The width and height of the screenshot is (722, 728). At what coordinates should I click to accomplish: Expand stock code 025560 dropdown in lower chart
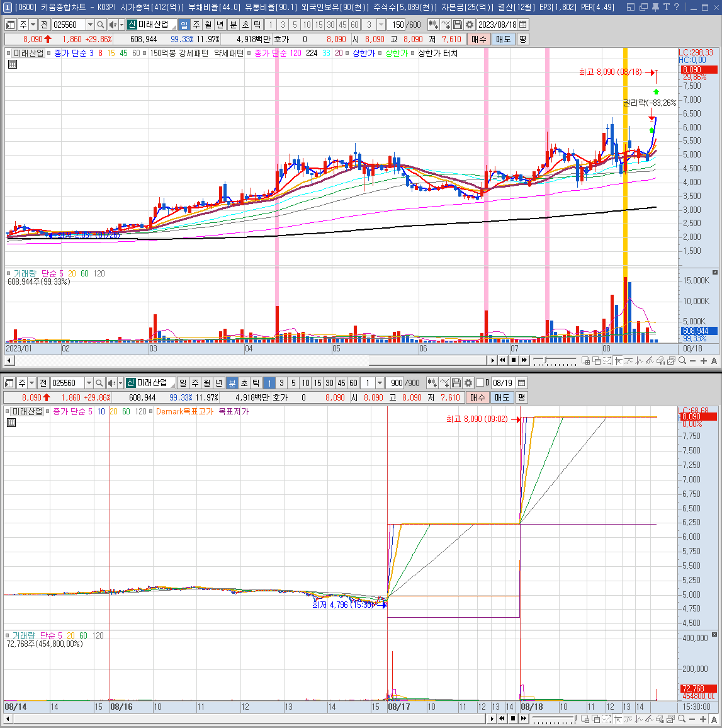pyautogui.click(x=89, y=383)
